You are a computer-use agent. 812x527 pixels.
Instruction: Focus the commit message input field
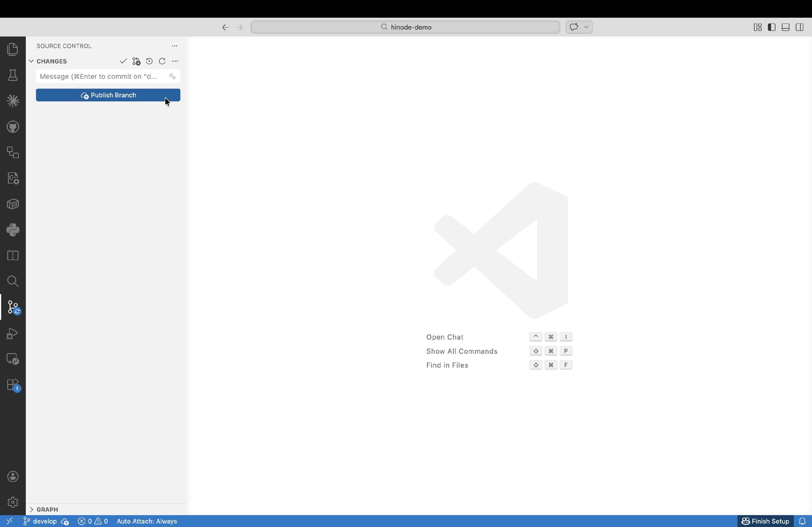[99, 76]
